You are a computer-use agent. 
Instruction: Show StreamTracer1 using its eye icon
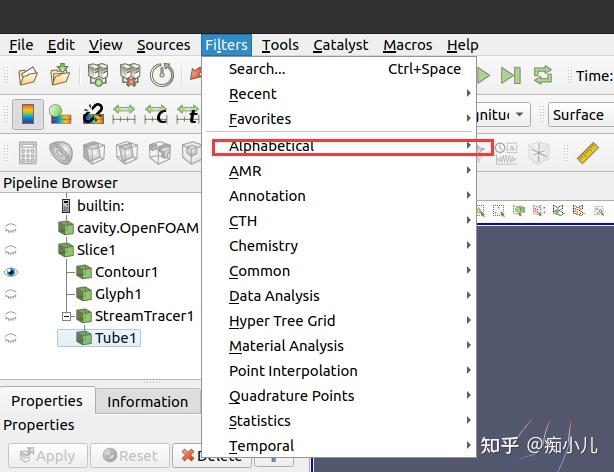(x=11, y=316)
